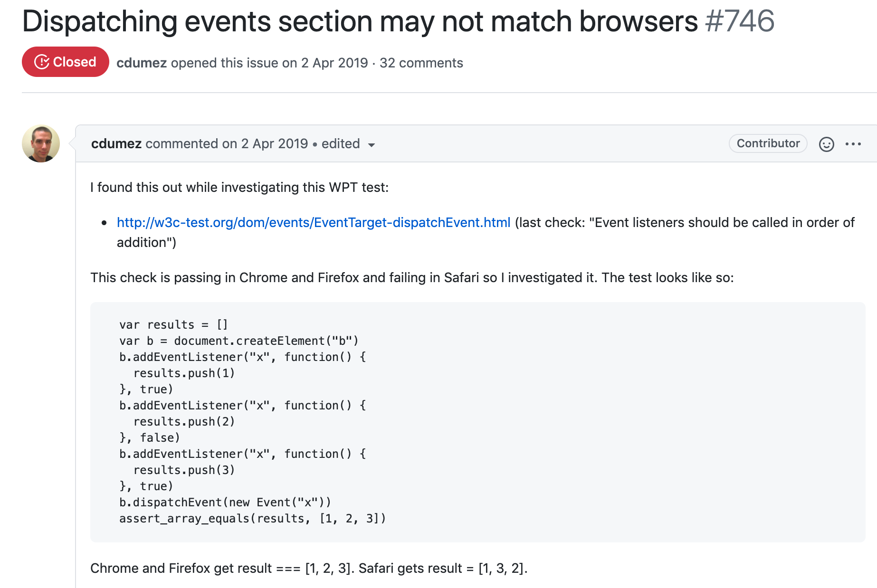Click the Safari gets result sentence
Image resolution: width=877 pixels, height=588 pixels.
[x=443, y=568]
